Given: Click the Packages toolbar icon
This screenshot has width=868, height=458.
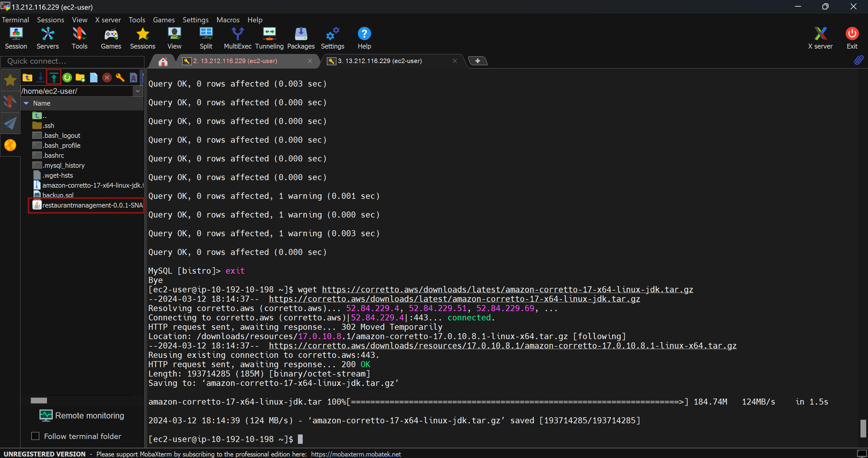Looking at the screenshot, I should click(301, 38).
